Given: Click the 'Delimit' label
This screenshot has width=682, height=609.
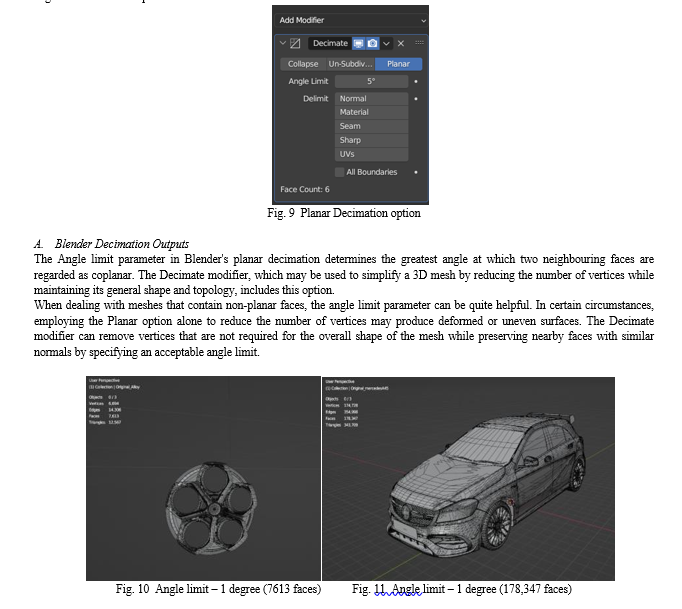Looking at the screenshot, I should [316, 99].
